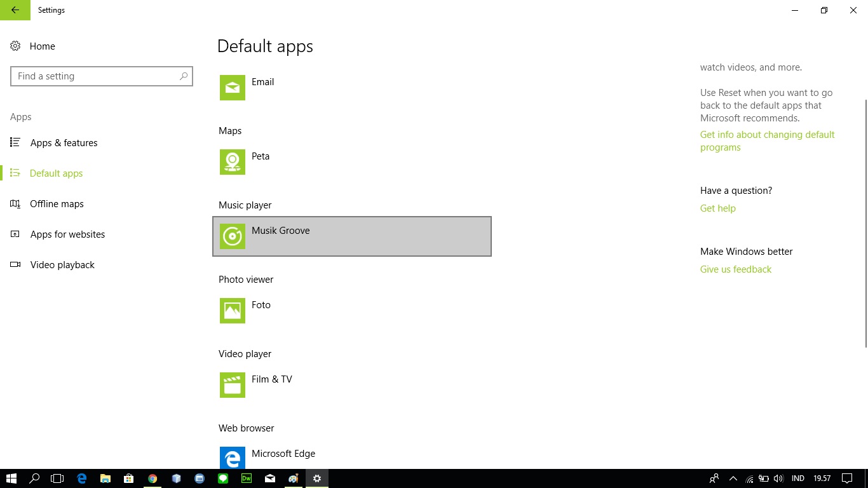The image size is (868, 488).
Task: Go back using the Settings back arrow
Action: [x=15, y=10]
